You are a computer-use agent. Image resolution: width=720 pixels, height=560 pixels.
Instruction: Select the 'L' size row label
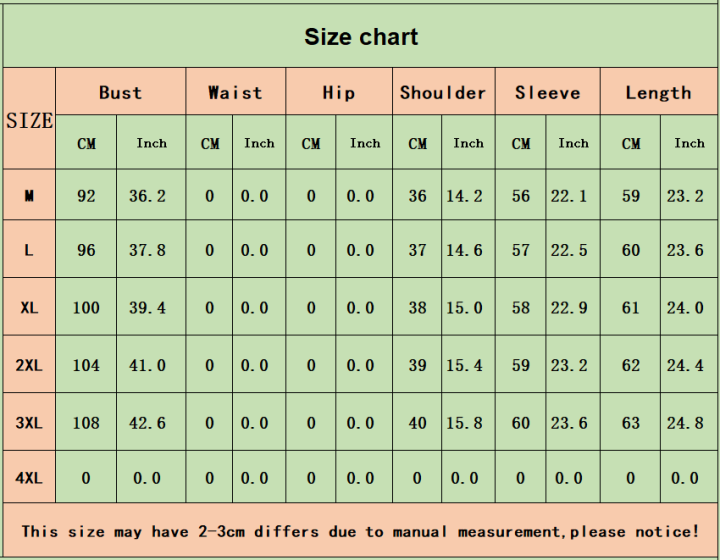[x=28, y=250]
